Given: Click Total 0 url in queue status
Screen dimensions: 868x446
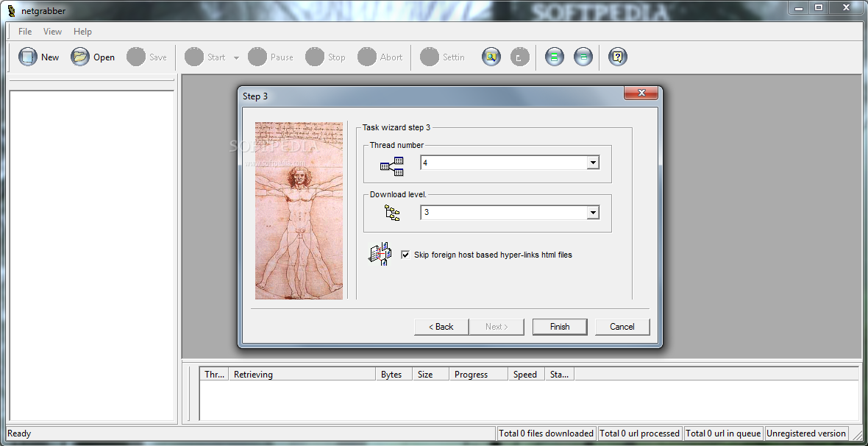Looking at the screenshot, I should (723, 433).
